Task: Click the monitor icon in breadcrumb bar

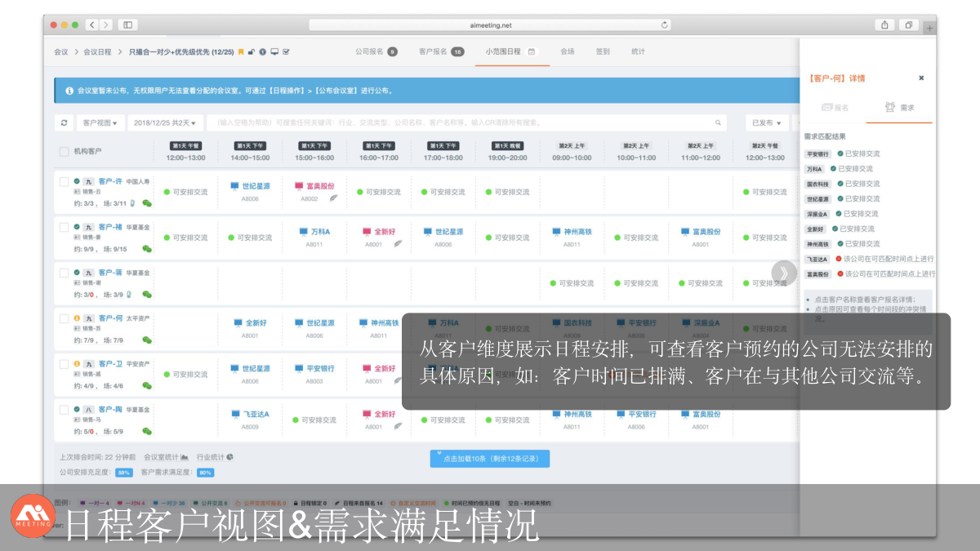Action: tap(274, 52)
